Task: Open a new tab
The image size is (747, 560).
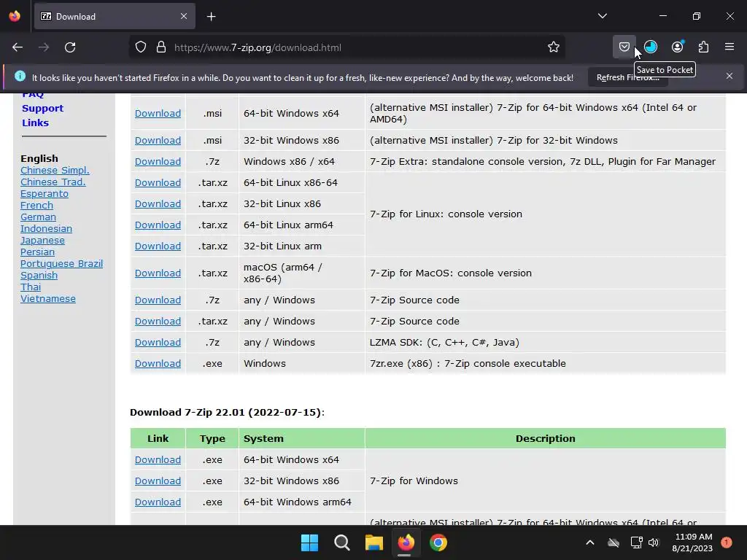Action: tap(211, 17)
